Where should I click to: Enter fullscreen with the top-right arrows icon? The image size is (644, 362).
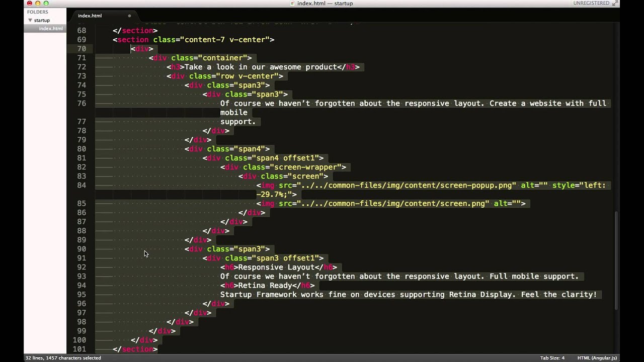[x=614, y=3]
